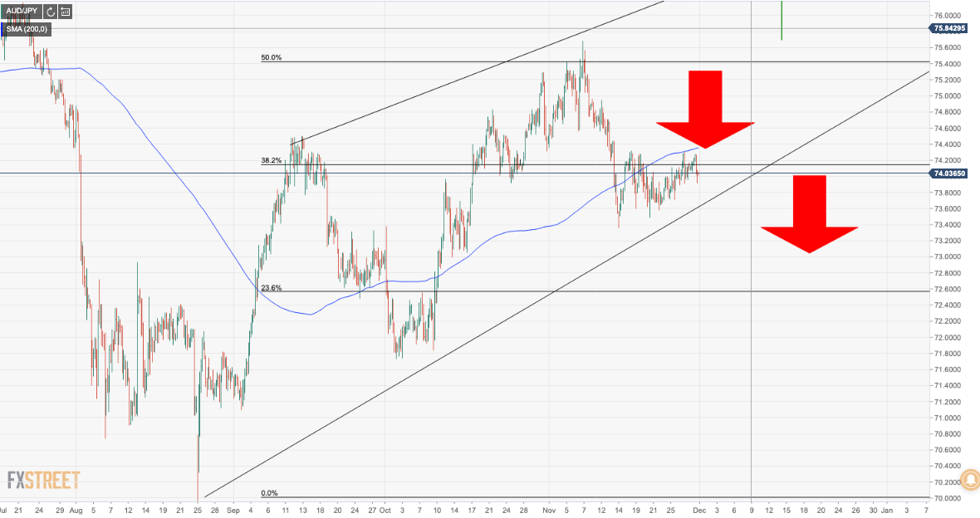Click the Jan label on time axis
This screenshot has width=980, height=518.
click(888, 509)
